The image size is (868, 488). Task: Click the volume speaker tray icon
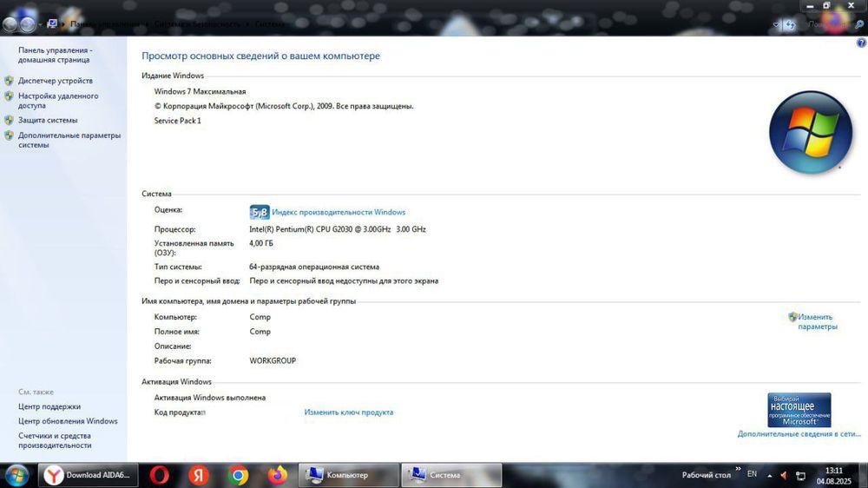click(x=784, y=476)
